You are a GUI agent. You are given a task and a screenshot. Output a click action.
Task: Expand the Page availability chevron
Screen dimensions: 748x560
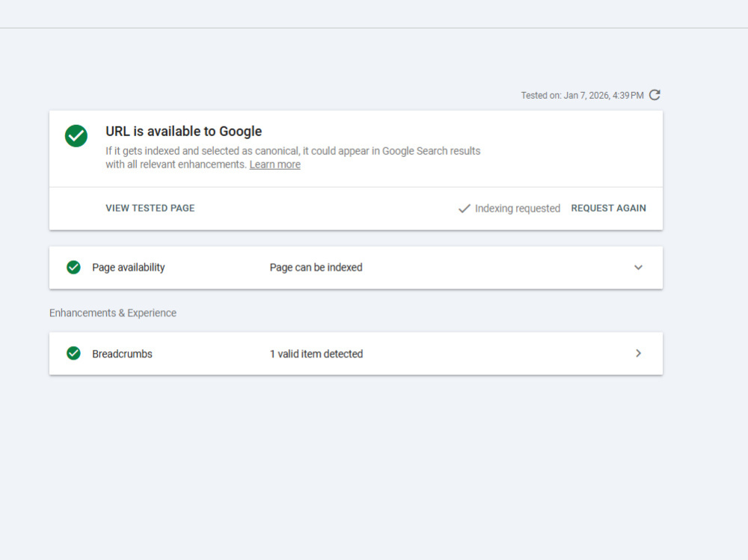pos(638,268)
